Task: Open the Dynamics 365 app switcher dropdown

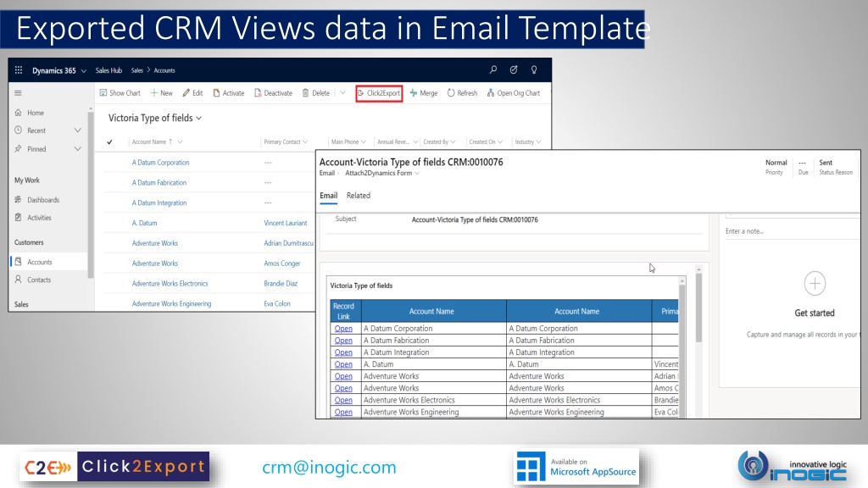Action: [84, 71]
